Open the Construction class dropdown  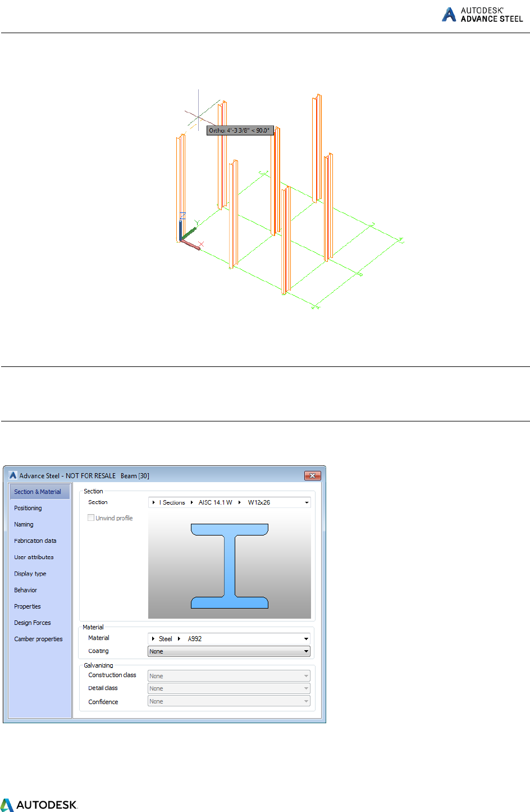[229, 676]
